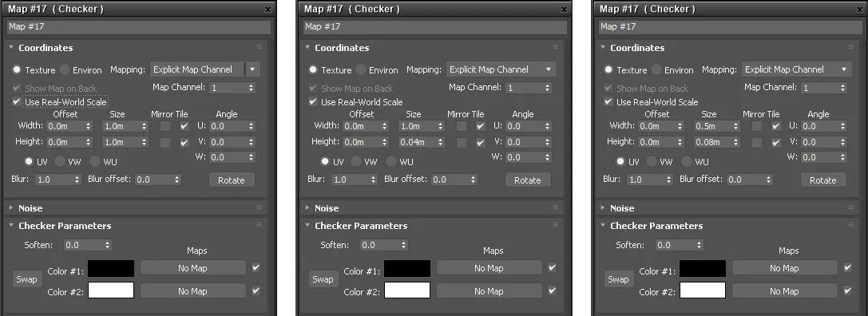Grab the Coordinates rollout grip in right panel
Image resolution: width=868 pixels, height=316 pixels.
click(851, 48)
